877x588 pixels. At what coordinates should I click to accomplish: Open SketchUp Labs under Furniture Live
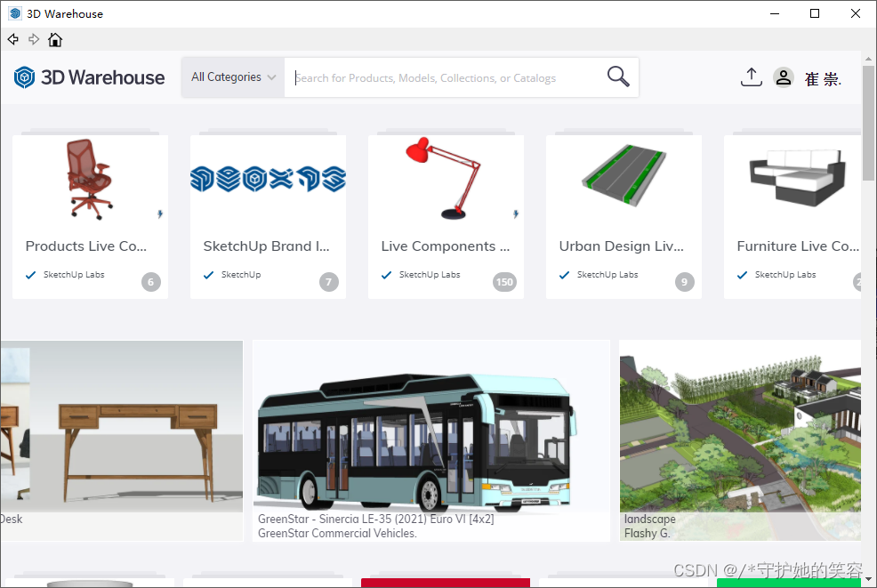pyautogui.click(x=785, y=275)
